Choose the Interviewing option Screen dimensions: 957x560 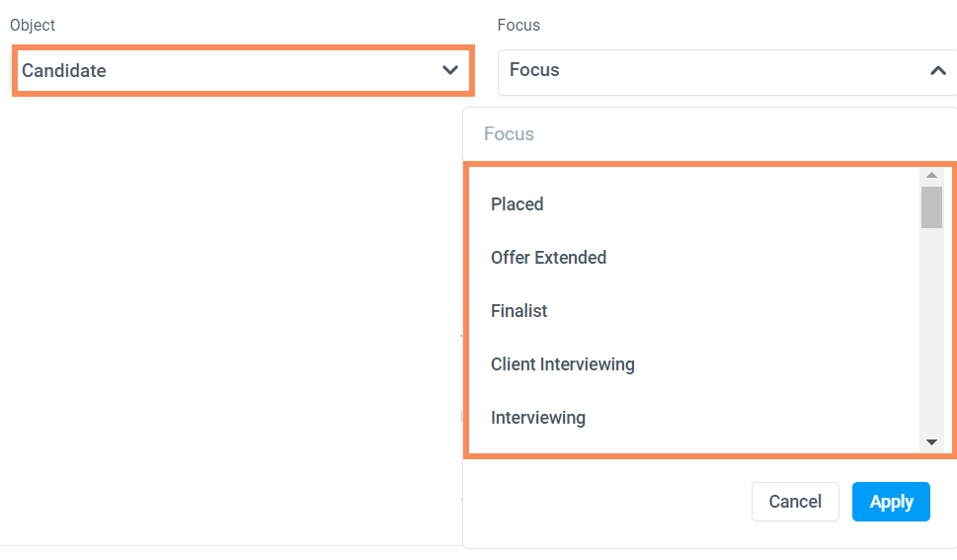point(538,418)
